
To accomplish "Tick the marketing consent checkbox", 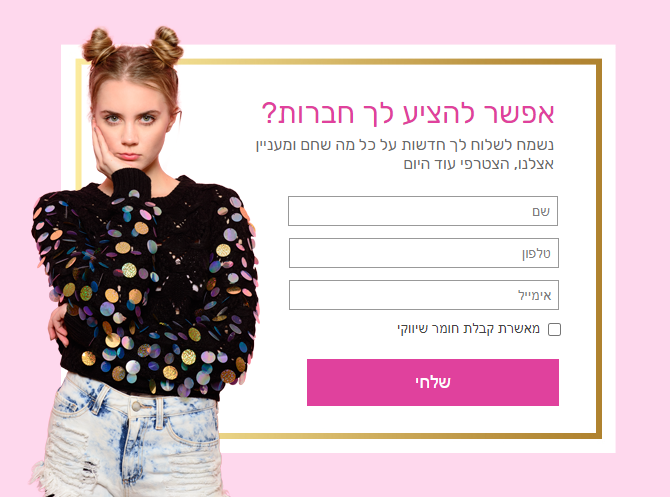I will 554,329.
